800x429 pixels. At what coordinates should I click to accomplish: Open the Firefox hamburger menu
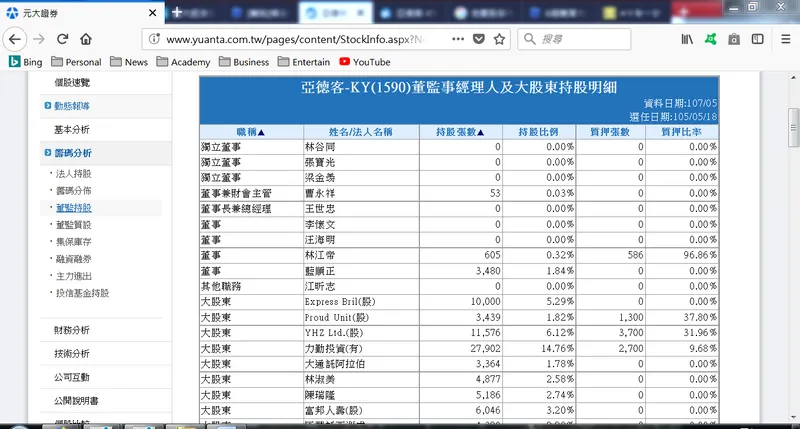coord(786,39)
